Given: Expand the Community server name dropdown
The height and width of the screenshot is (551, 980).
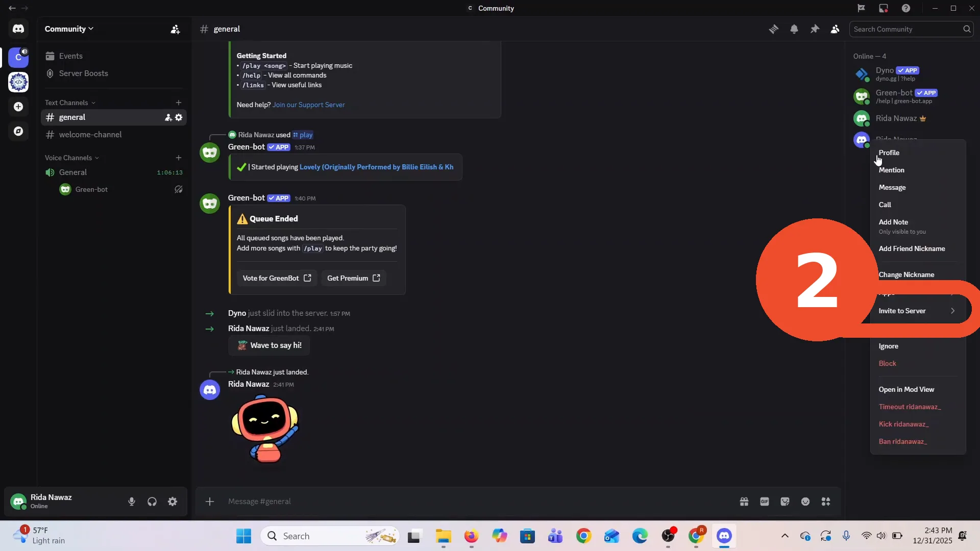Looking at the screenshot, I should click(69, 29).
